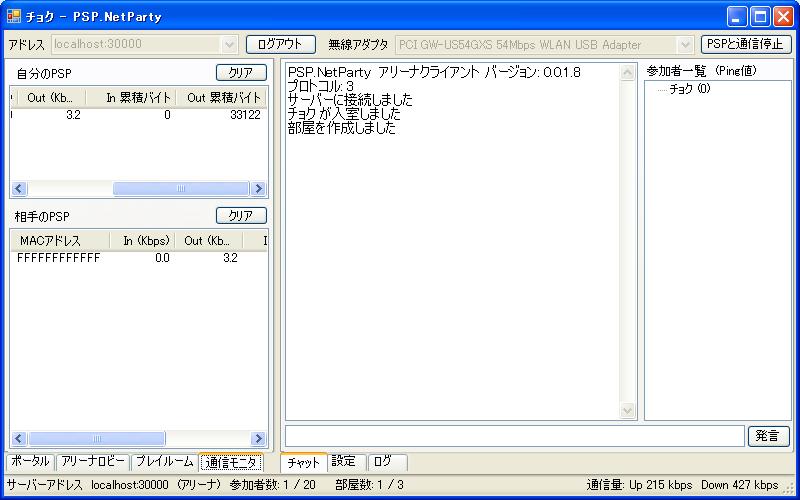Click the chat log scroll down arrow
Screen dimensions: 800x500
click(x=627, y=410)
